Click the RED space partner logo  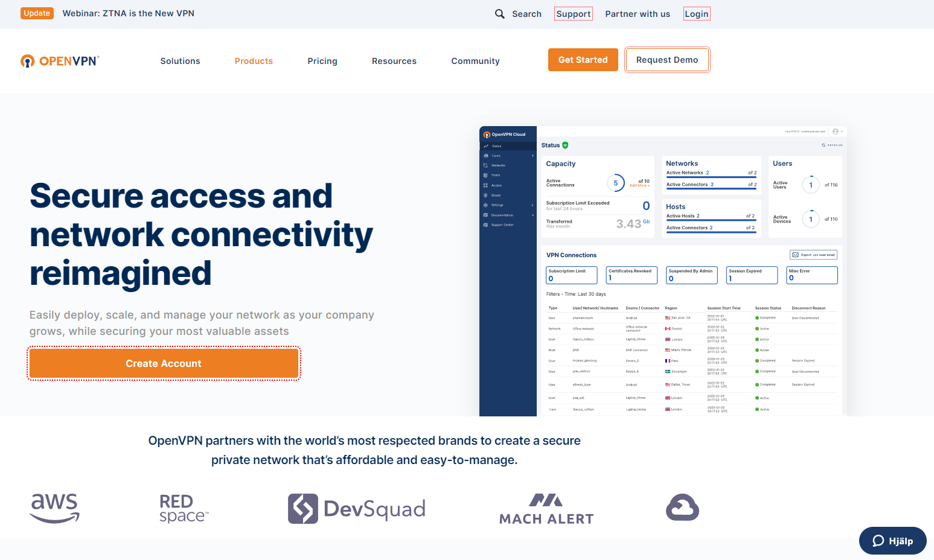pyautogui.click(x=184, y=508)
